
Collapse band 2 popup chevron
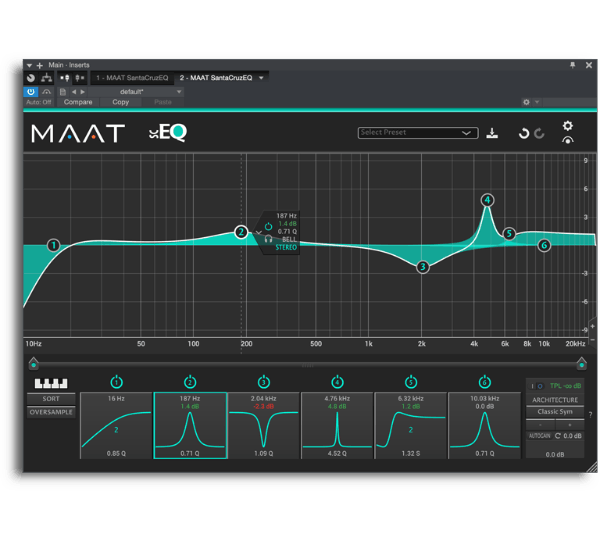pyautogui.click(x=259, y=232)
